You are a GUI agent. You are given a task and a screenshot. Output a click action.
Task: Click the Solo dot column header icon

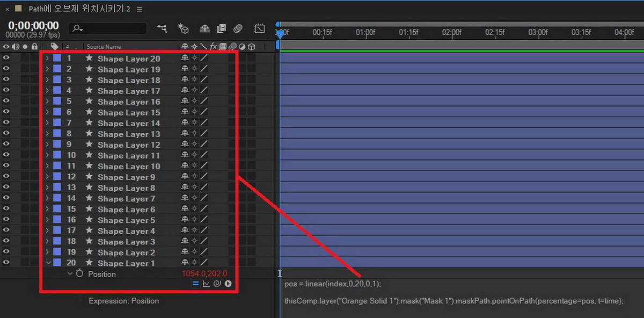point(25,47)
